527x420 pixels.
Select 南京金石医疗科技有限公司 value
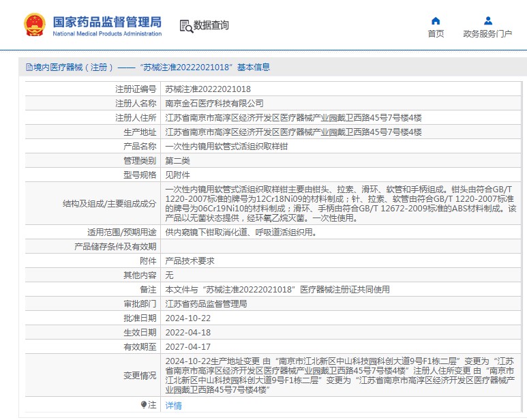214,104
